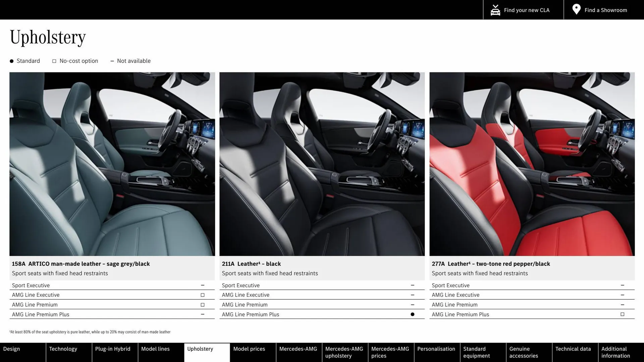Click the Not available dash symbol
The image size is (644, 362).
(112, 61)
